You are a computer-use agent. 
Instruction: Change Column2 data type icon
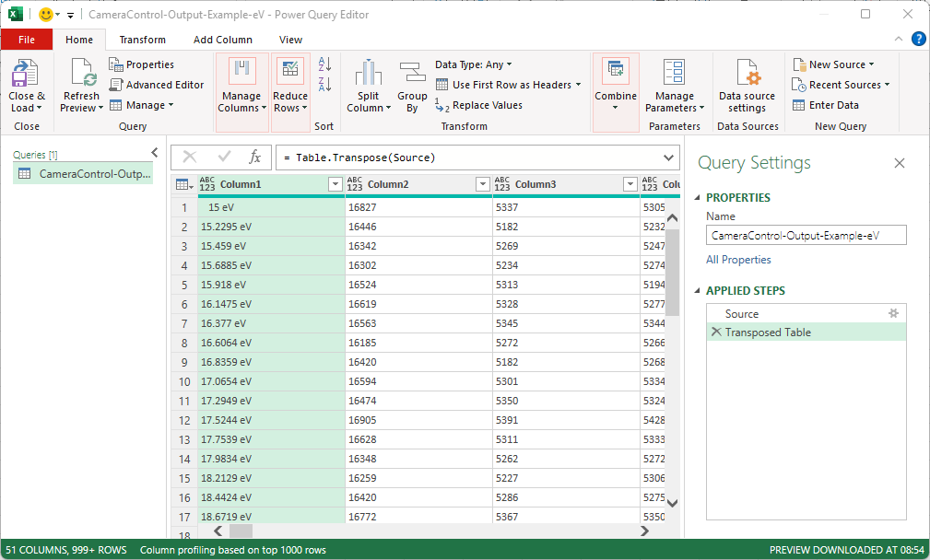(355, 184)
